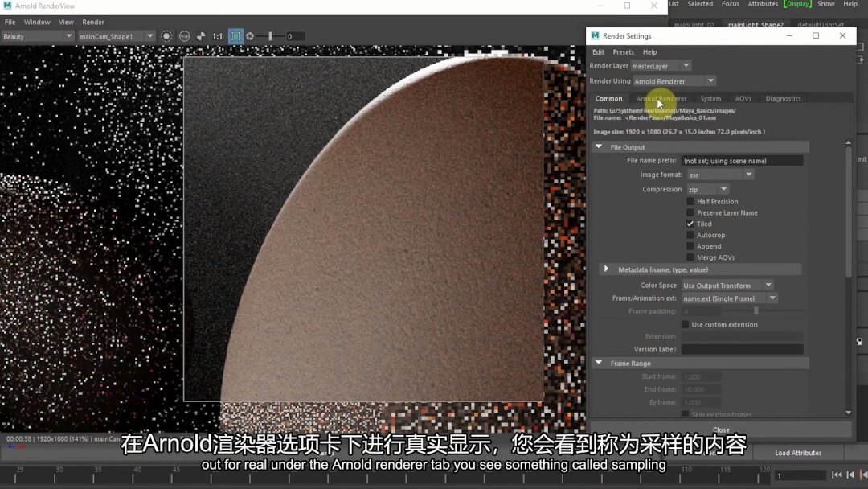Toggle the crop region tool icon
The image size is (868, 489).
point(235,36)
